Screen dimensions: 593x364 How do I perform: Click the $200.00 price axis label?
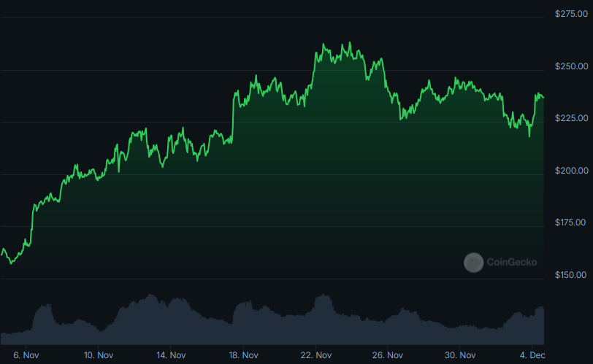coord(571,171)
